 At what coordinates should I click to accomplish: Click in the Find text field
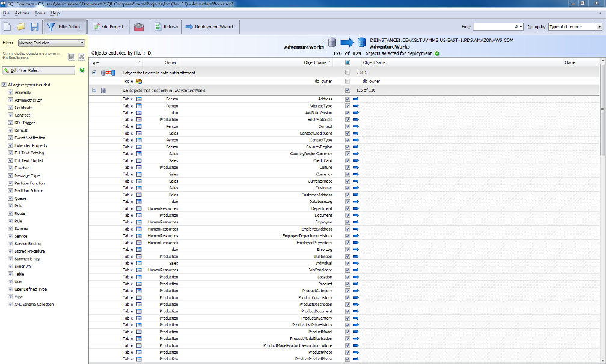494,26
